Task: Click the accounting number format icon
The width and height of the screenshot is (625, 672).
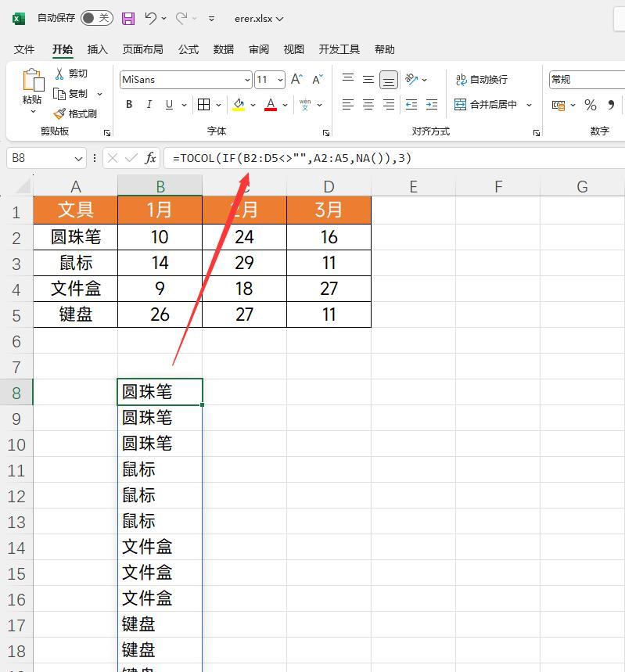Action: [x=559, y=106]
